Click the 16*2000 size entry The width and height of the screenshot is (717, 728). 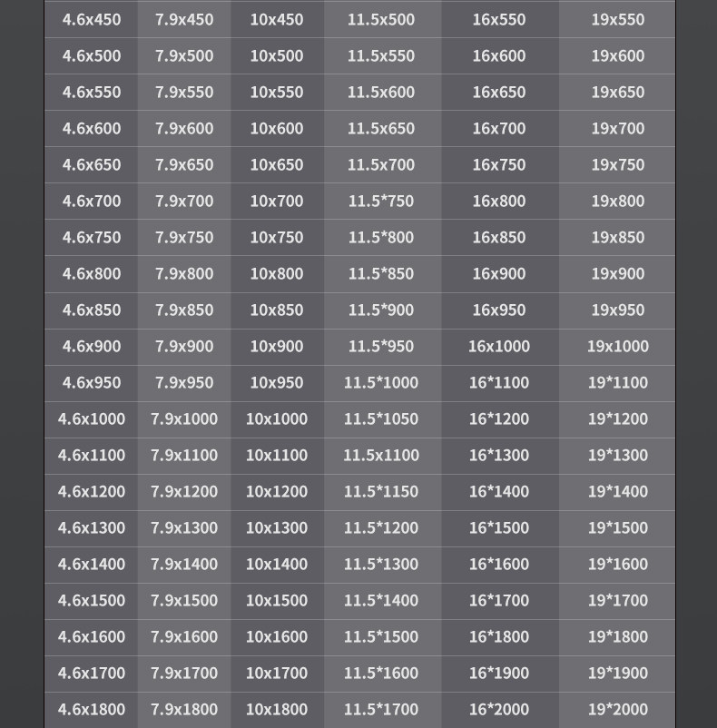499,710
